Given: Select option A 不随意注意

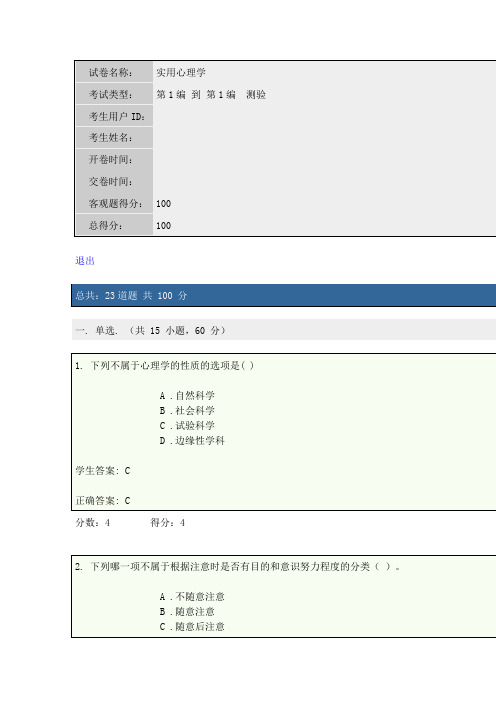Looking at the screenshot, I should click(192, 597).
